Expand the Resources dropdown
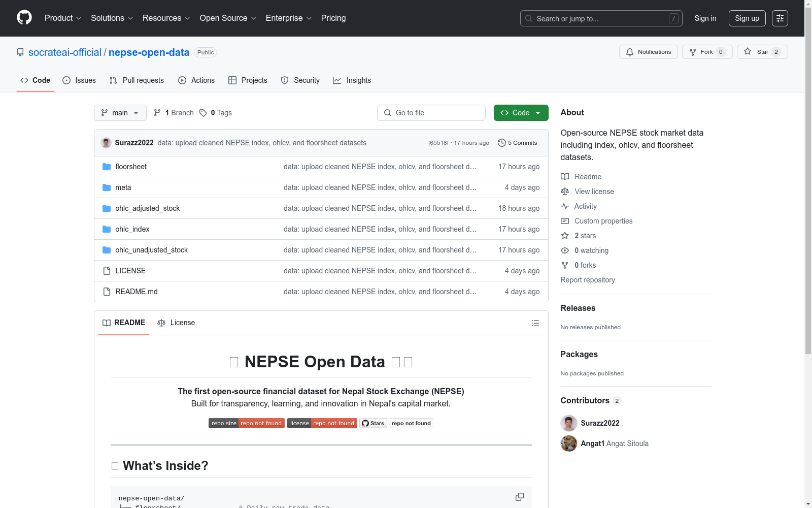Viewport: 812px width, 508px height. tap(166, 18)
